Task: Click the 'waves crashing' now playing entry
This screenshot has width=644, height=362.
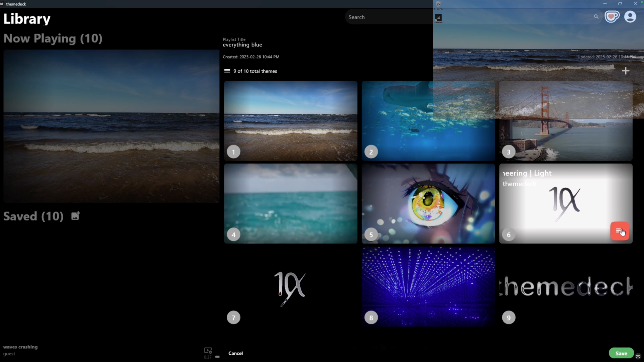Action: [21, 347]
